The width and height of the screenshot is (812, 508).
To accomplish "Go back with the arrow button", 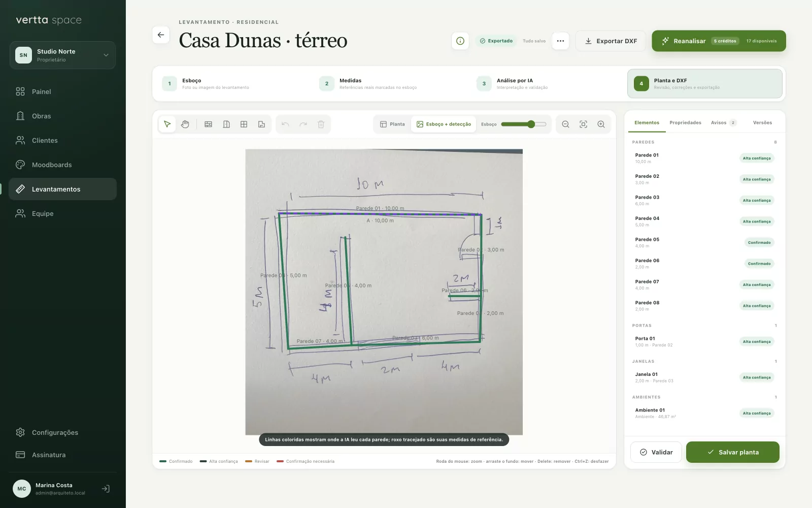I will pos(161,35).
